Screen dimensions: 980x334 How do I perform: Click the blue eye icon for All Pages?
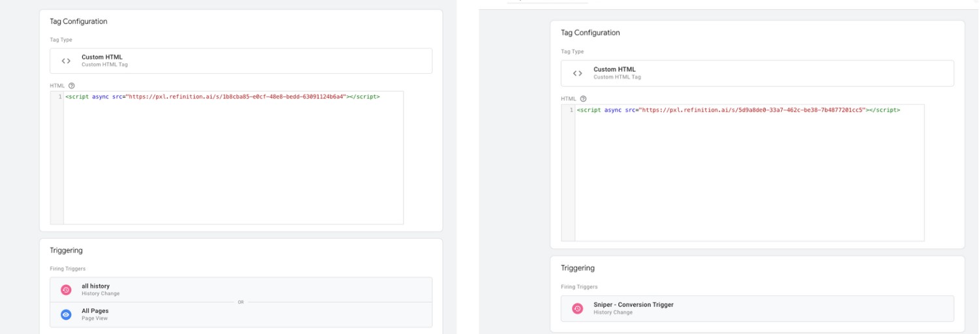pos(66,314)
